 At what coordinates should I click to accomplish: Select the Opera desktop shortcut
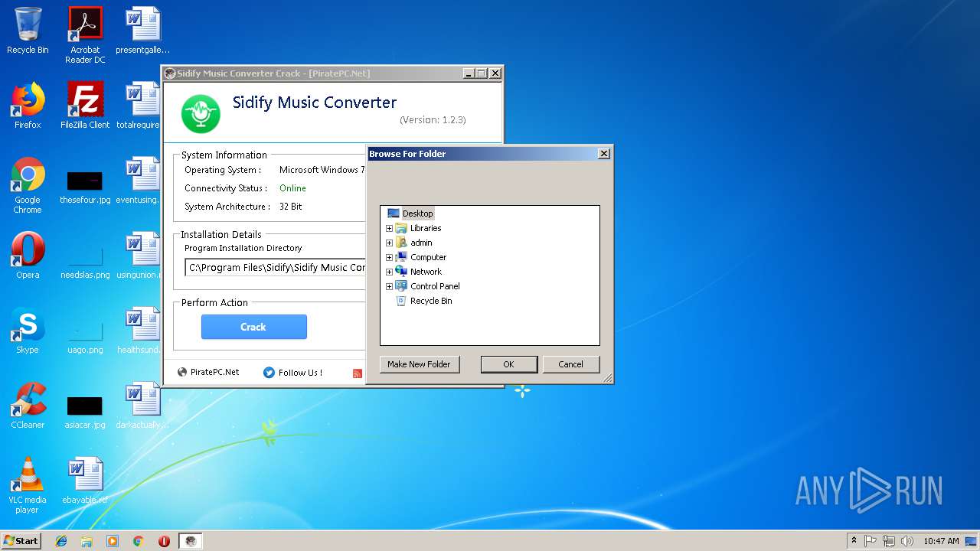tap(28, 256)
